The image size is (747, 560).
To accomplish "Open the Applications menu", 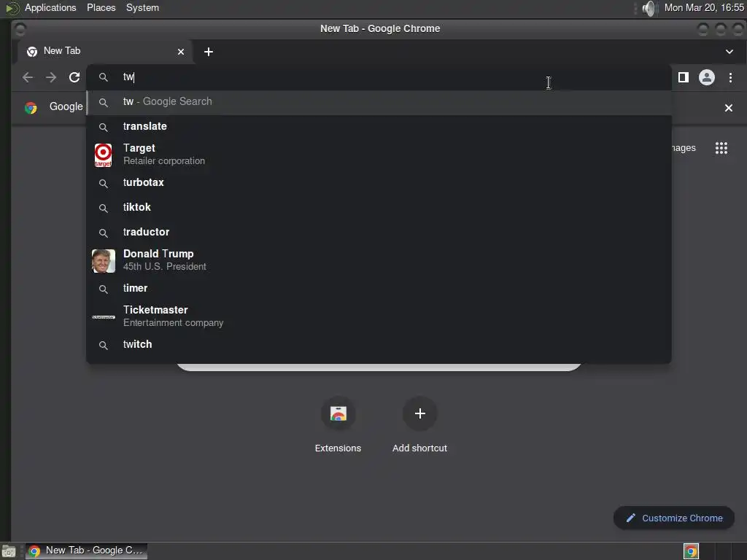I will point(50,7).
